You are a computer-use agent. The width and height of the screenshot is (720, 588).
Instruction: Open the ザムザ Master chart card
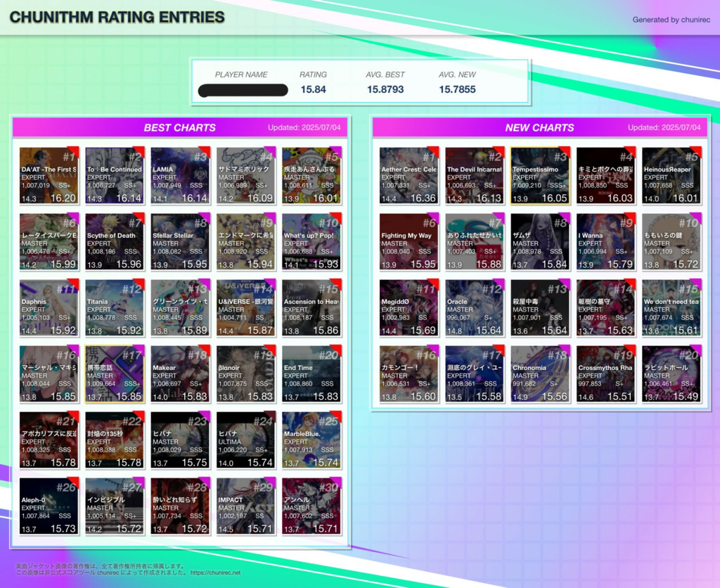coord(541,242)
